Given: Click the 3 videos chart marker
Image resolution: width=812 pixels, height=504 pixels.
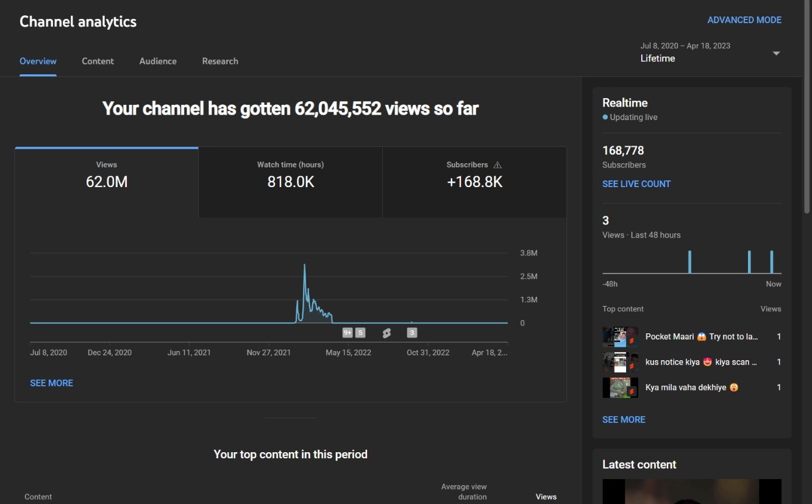Looking at the screenshot, I should (x=412, y=333).
